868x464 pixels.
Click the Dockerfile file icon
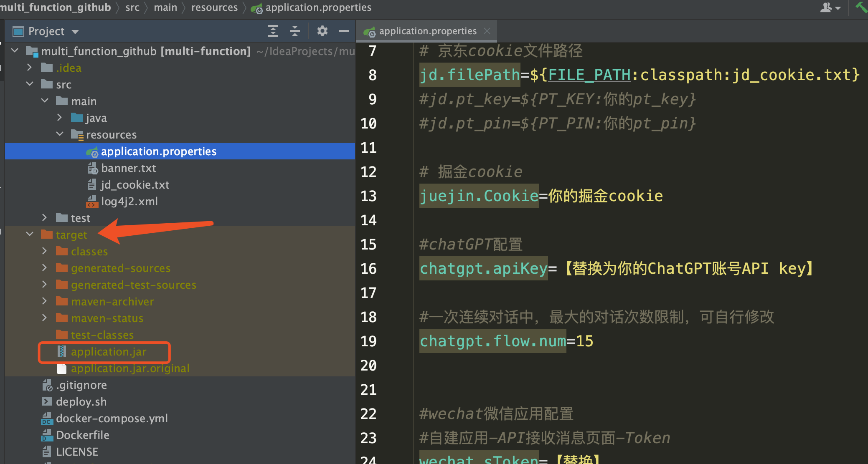(x=47, y=435)
